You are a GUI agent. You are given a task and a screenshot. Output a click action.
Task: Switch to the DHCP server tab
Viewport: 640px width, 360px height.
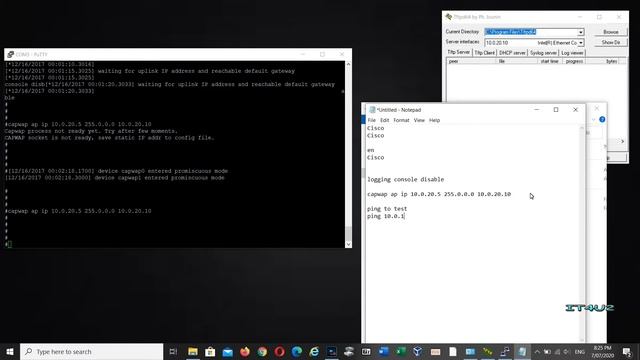point(512,53)
